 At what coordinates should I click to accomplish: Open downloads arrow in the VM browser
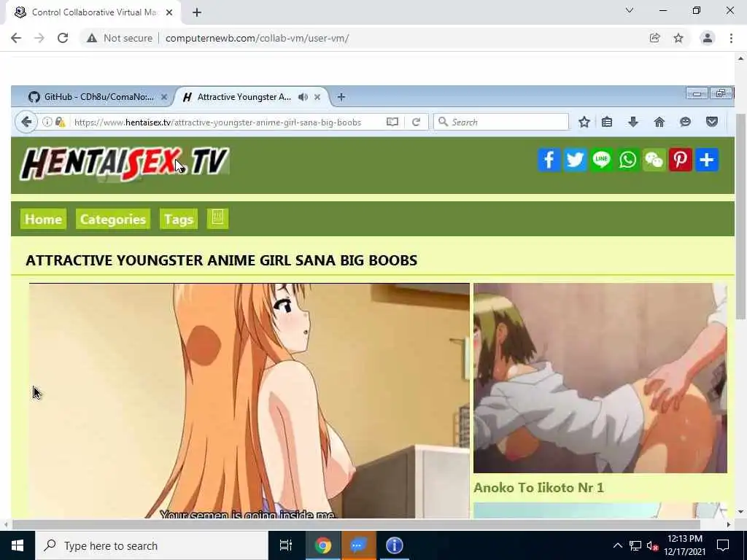point(633,122)
